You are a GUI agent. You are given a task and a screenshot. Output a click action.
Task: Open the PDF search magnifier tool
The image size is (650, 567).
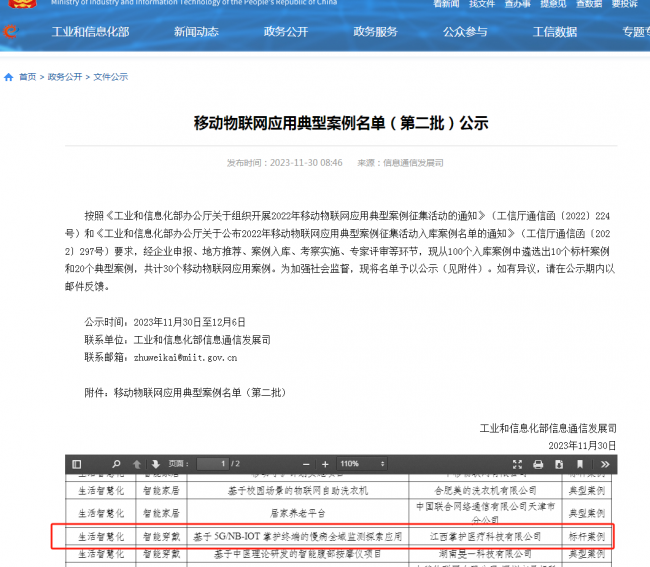click(116, 464)
